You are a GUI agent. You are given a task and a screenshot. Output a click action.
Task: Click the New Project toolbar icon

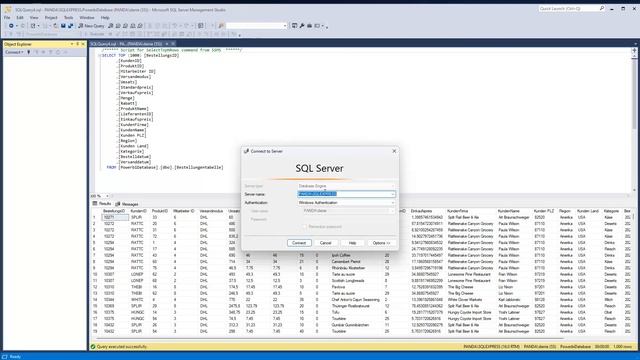[x=33, y=26]
